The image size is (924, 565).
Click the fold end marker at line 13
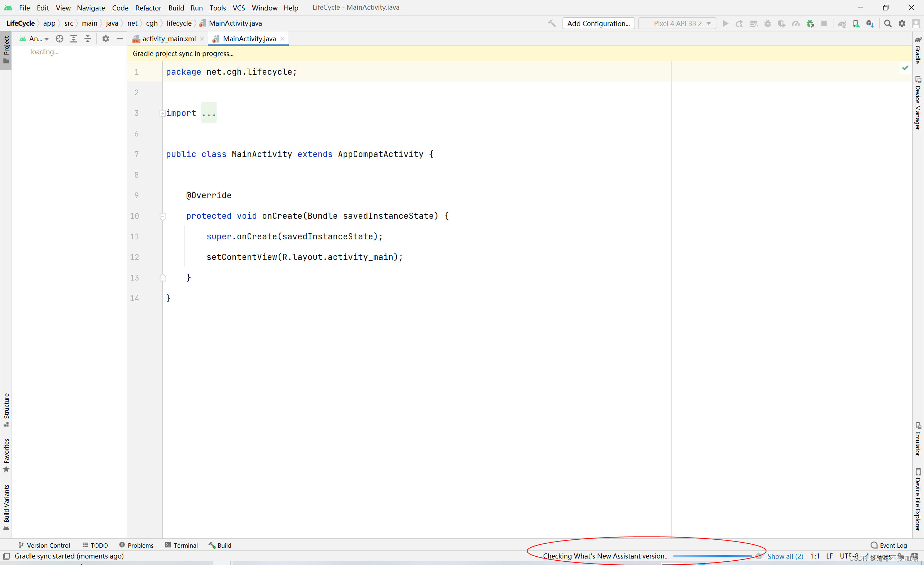click(163, 278)
